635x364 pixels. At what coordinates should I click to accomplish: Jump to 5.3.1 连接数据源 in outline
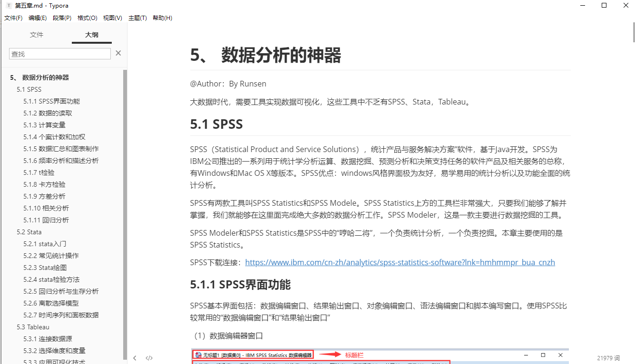pos(48,339)
